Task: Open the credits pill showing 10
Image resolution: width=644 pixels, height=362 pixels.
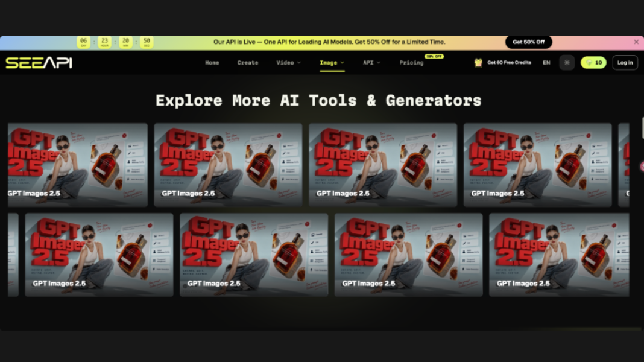Action: [593, 63]
